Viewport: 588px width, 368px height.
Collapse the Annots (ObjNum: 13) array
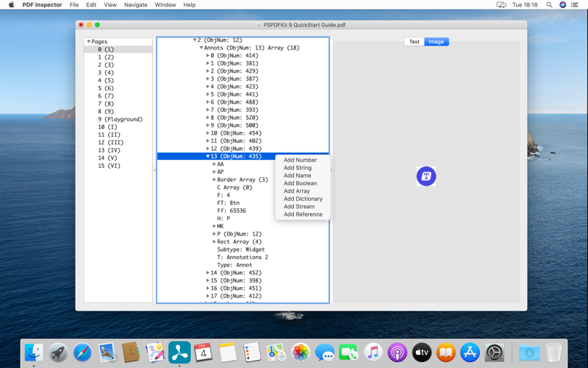click(201, 48)
